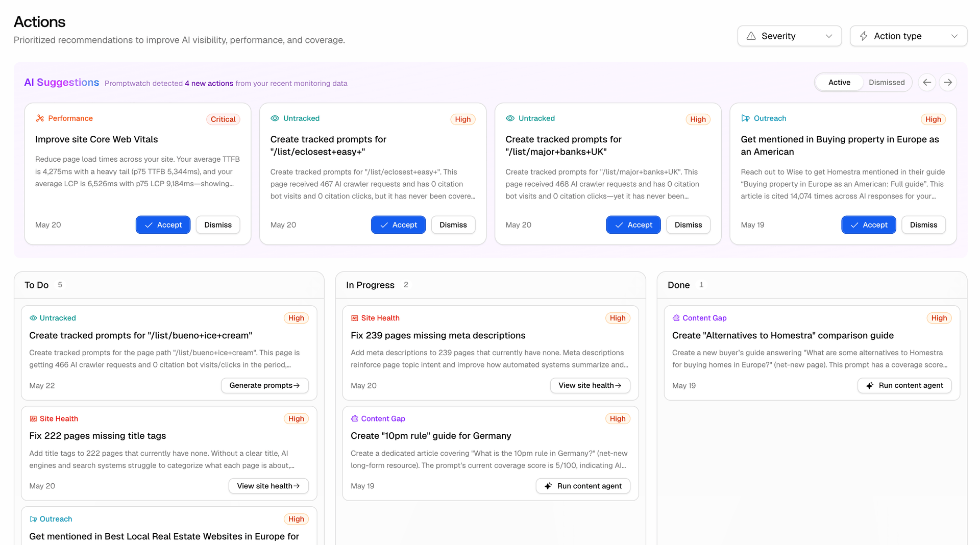View site health for 222 pages missing title tags

[x=268, y=486]
